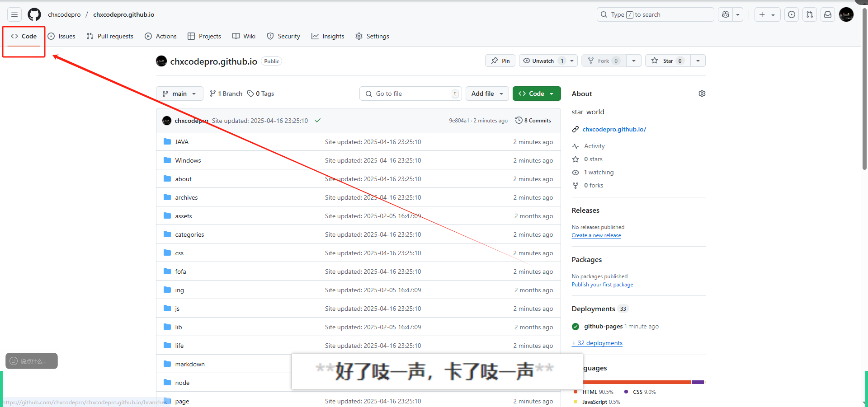View the 1 Branch link
This screenshot has height=407, width=868.
(226, 94)
